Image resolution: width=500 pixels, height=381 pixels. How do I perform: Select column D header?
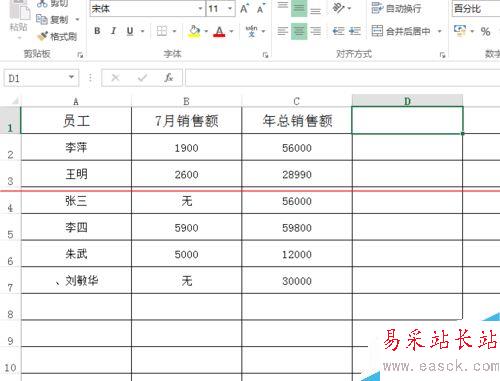(407, 101)
